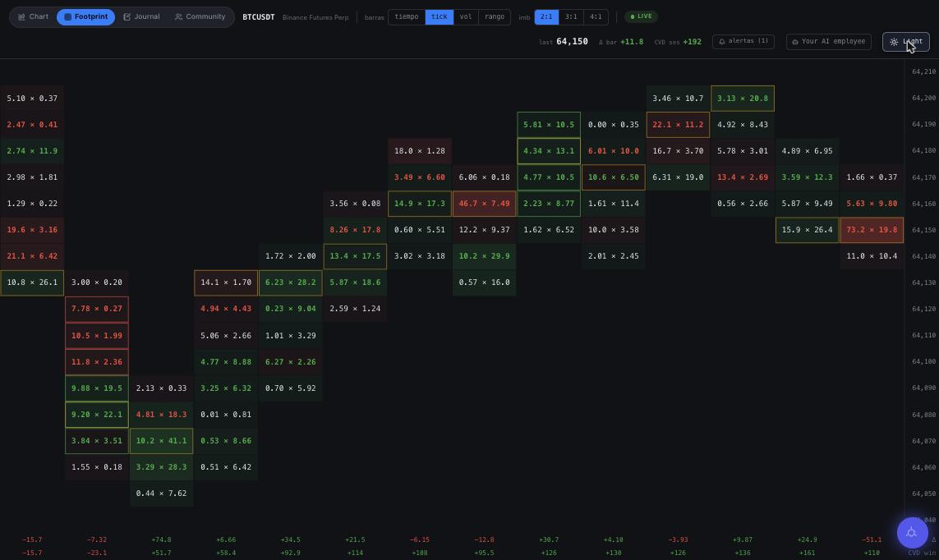Select the Footprint tab
This screenshot has width=939, height=560.
85,16
